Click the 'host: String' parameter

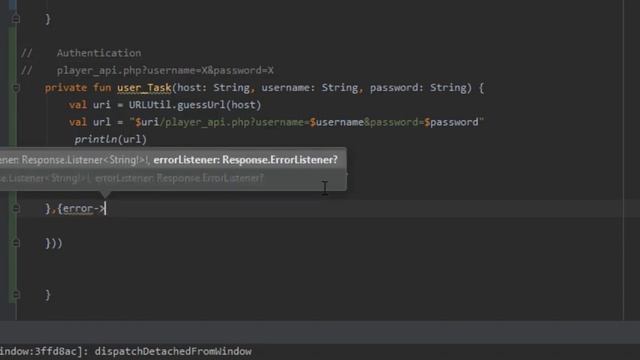coord(213,88)
